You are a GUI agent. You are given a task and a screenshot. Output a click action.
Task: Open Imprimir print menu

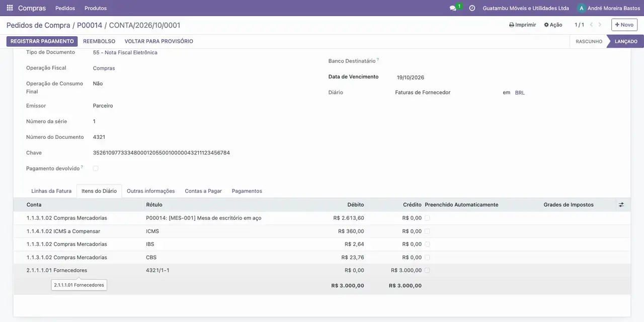pyautogui.click(x=523, y=25)
